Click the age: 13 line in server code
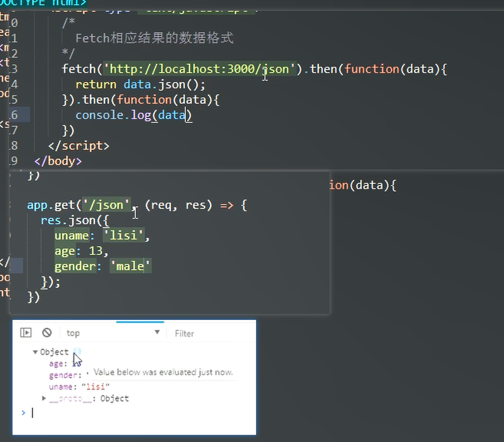This screenshot has height=442, width=504. click(81, 251)
